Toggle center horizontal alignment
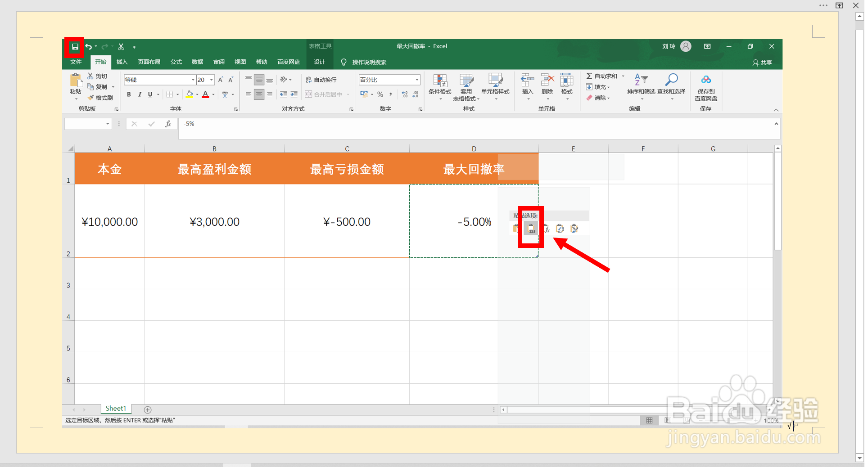868x467 pixels. [259, 94]
